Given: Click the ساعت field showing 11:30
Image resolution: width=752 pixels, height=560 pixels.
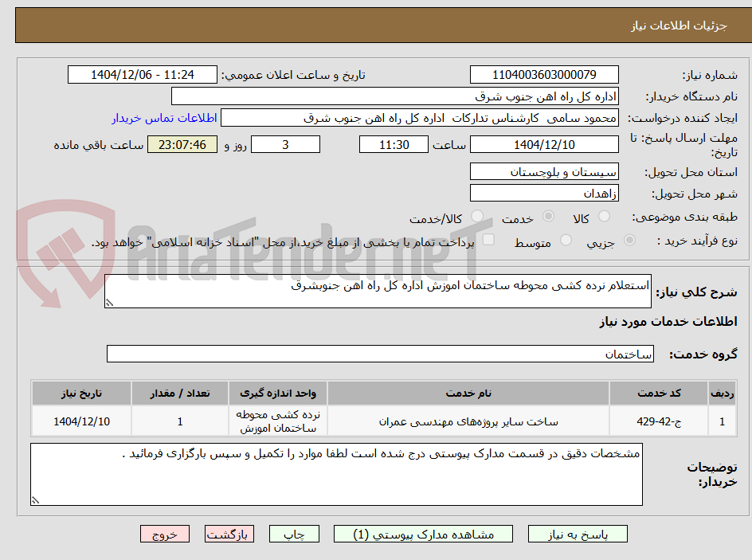Looking at the screenshot, I should tap(394, 144).
